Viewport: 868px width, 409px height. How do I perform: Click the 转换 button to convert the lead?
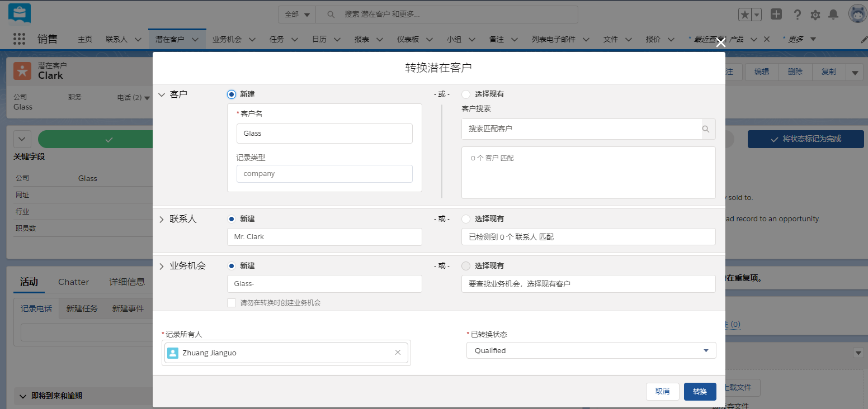coord(700,392)
